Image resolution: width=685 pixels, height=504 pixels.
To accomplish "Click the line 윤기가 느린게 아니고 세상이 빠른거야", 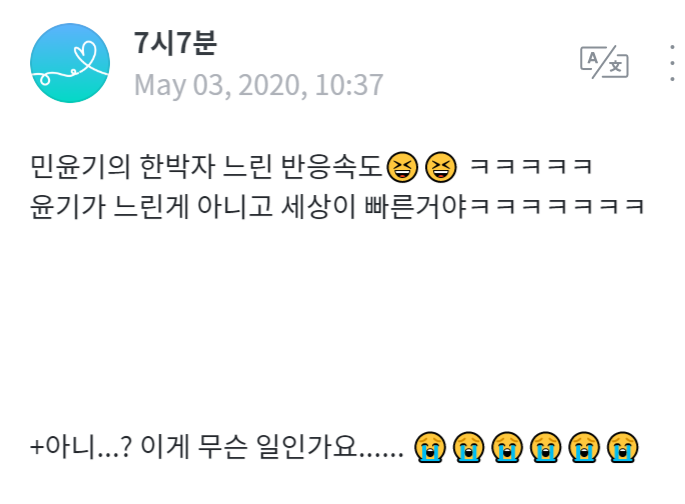I will click(x=248, y=206).
